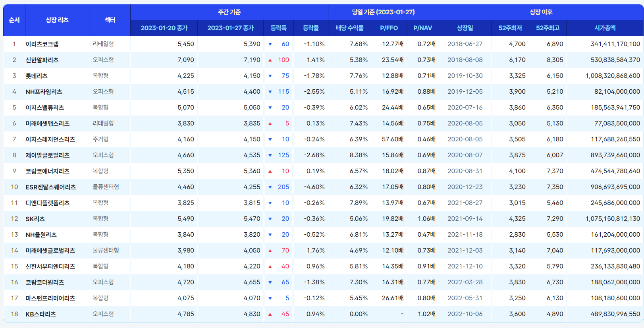Click the down arrow icon in NH올원리츠 row
The height and width of the screenshot is (328, 644).
coord(270,235)
